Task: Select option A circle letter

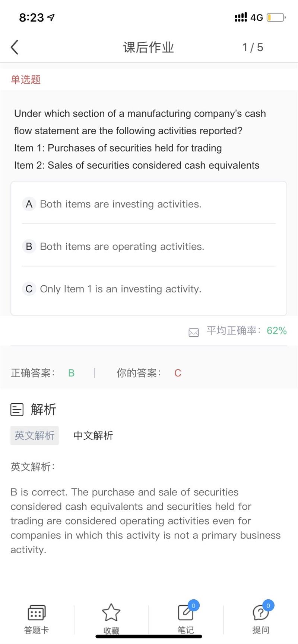Action: point(29,204)
